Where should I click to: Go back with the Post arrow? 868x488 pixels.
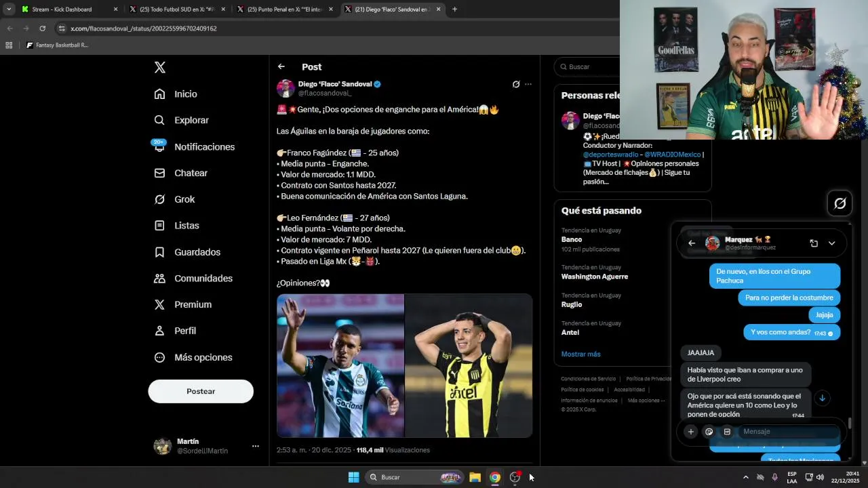pyautogui.click(x=281, y=66)
